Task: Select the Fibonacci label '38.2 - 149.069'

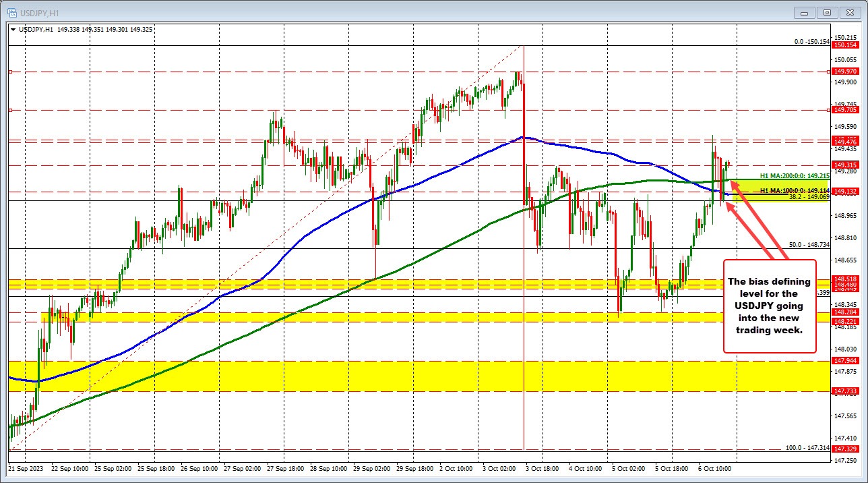Action: (809, 197)
